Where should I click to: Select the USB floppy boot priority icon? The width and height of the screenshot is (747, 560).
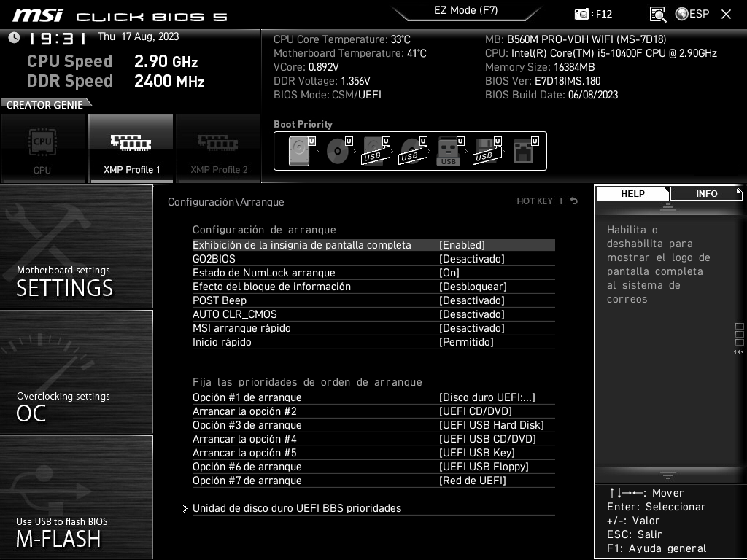487,151
